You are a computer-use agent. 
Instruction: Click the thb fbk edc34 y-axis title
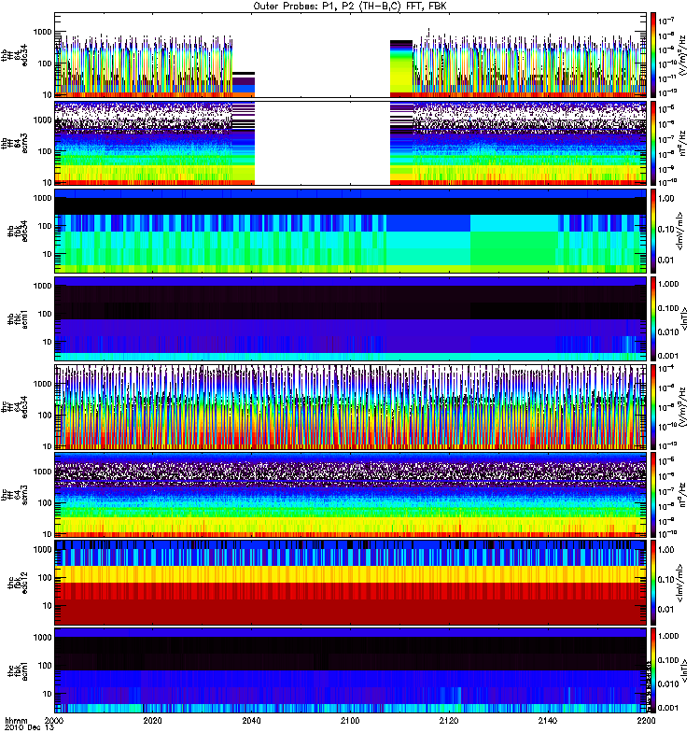pos(15,231)
